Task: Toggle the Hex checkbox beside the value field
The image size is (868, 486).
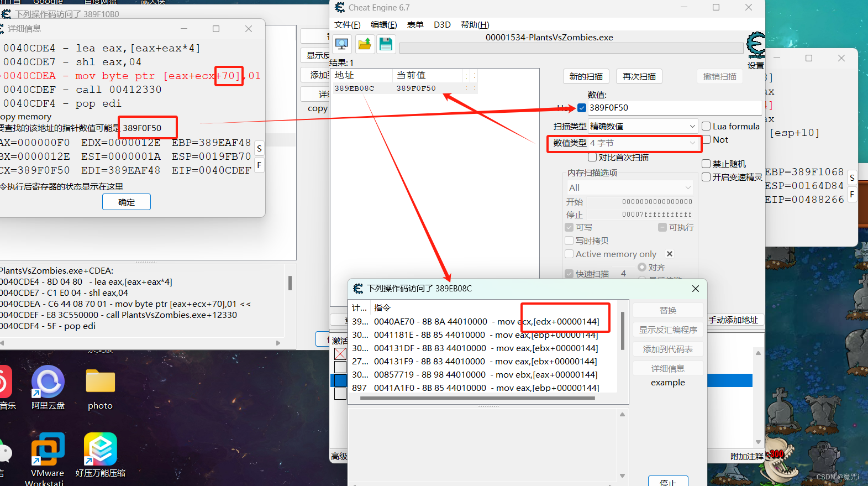Action: coord(582,108)
